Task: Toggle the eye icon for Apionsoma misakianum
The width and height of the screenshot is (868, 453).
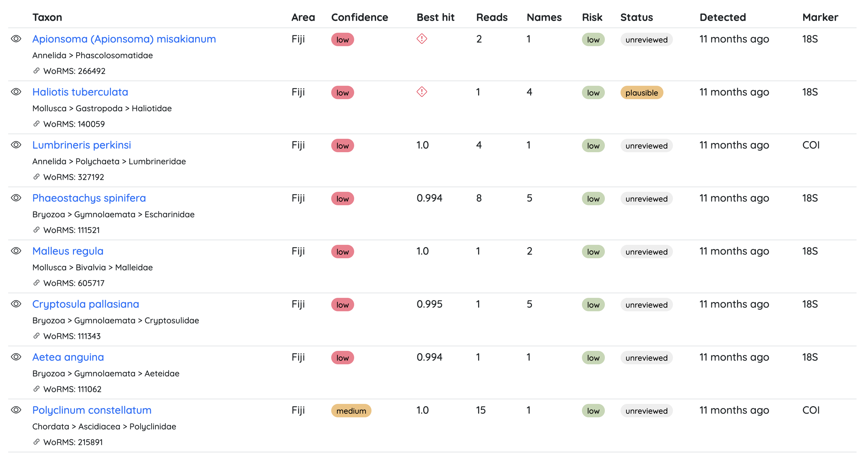Action: 16,38
